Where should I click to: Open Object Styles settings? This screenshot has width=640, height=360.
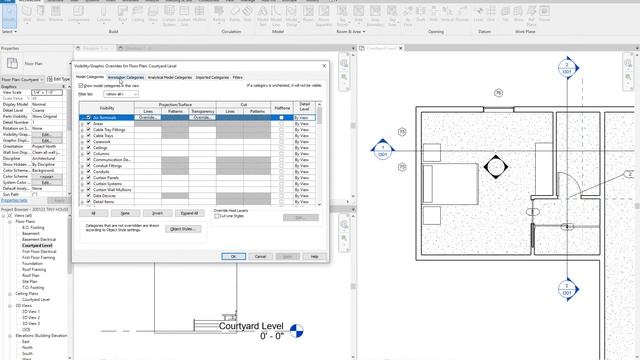click(183, 229)
